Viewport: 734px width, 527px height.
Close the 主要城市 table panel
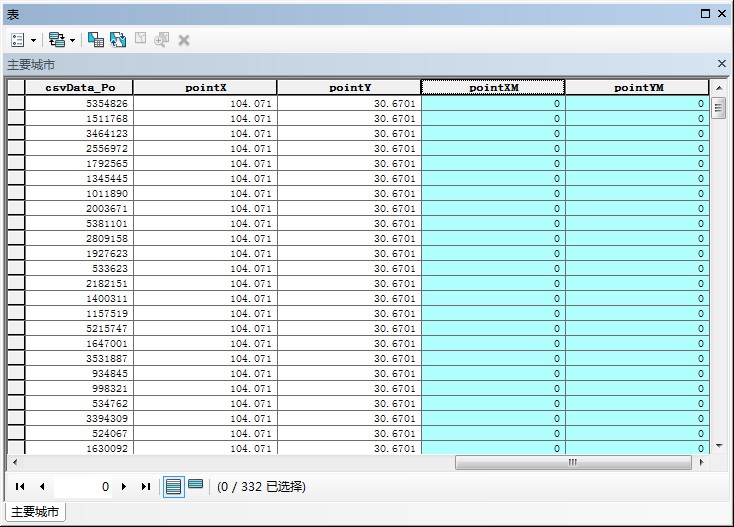[722, 63]
